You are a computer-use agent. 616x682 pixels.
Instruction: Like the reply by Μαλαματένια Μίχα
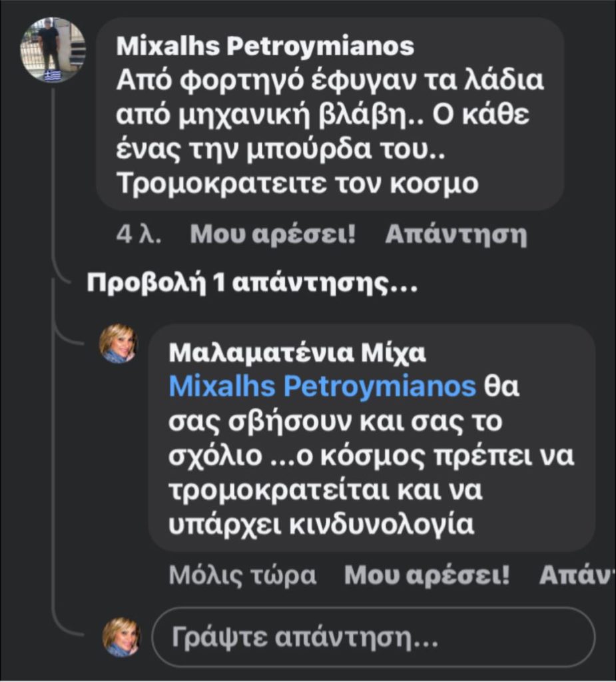click(426, 575)
